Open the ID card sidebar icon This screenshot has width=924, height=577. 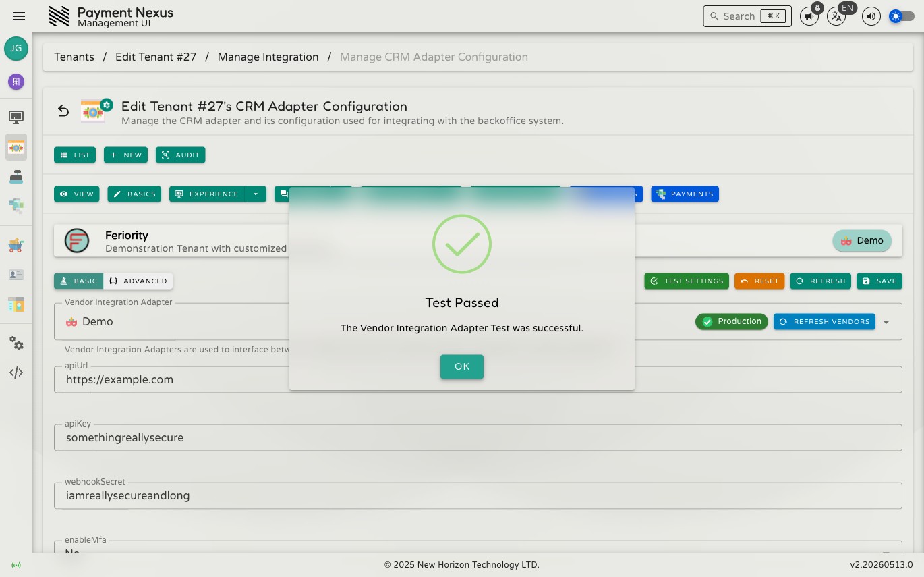pyautogui.click(x=16, y=275)
